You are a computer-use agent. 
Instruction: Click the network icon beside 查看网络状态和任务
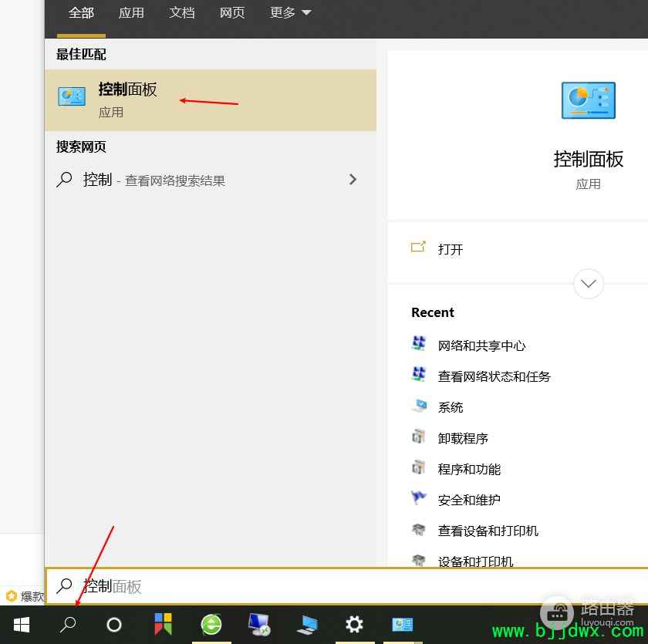tap(419, 374)
